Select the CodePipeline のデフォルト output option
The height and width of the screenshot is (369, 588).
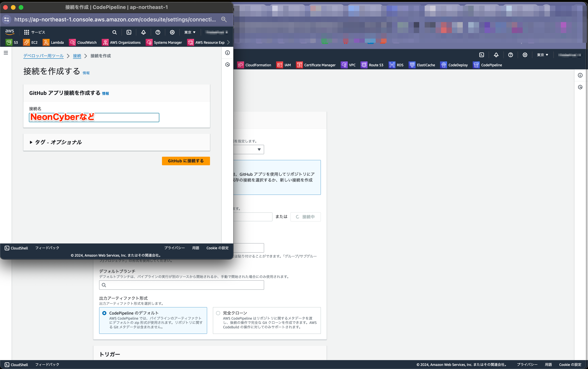coord(104,313)
